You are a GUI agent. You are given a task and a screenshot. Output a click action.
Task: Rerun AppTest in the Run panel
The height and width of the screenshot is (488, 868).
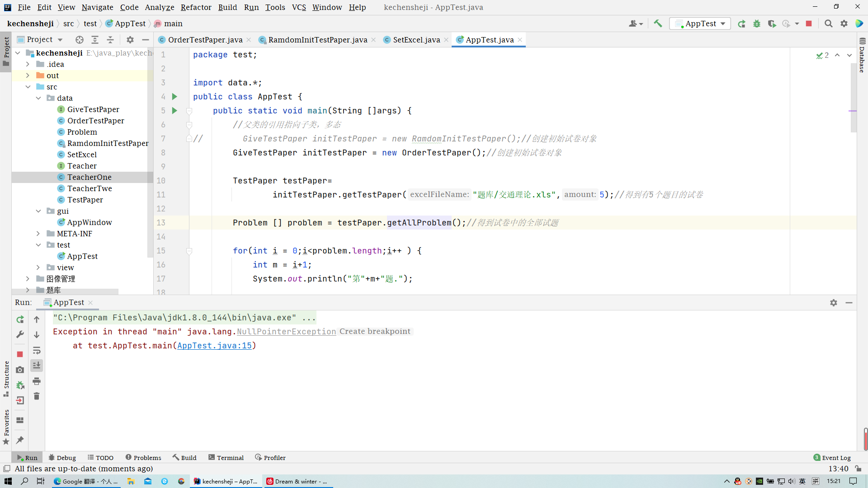20,319
